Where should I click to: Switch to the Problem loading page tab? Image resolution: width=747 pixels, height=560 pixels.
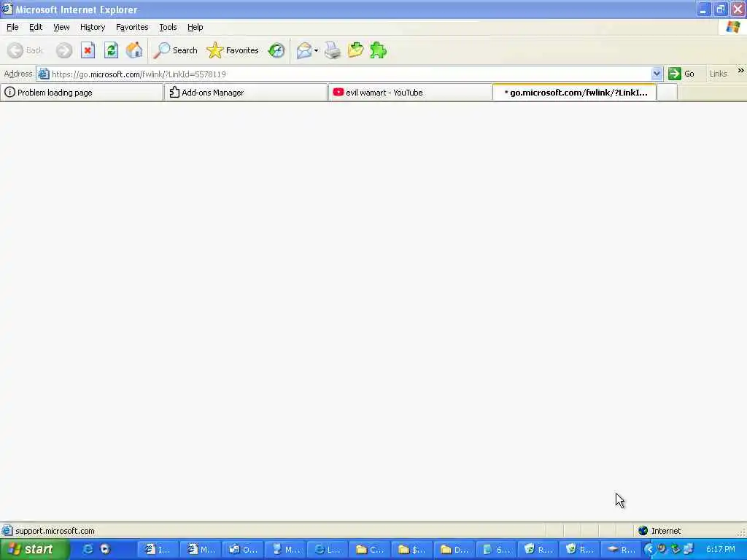pyautogui.click(x=82, y=93)
